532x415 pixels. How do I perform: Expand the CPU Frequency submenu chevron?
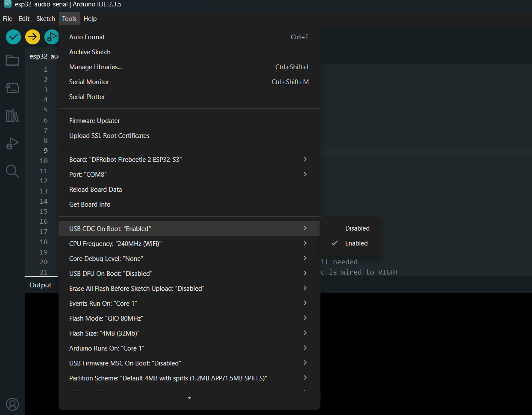(305, 243)
